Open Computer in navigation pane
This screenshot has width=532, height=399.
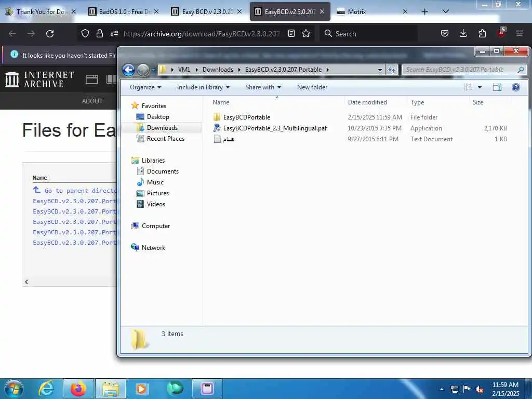(156, 226)
